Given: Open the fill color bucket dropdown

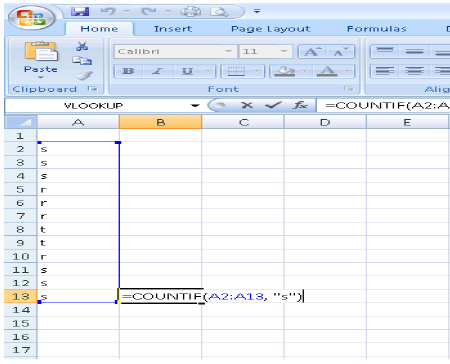Looking at the screenshot, I should click(x=304, y=71).
